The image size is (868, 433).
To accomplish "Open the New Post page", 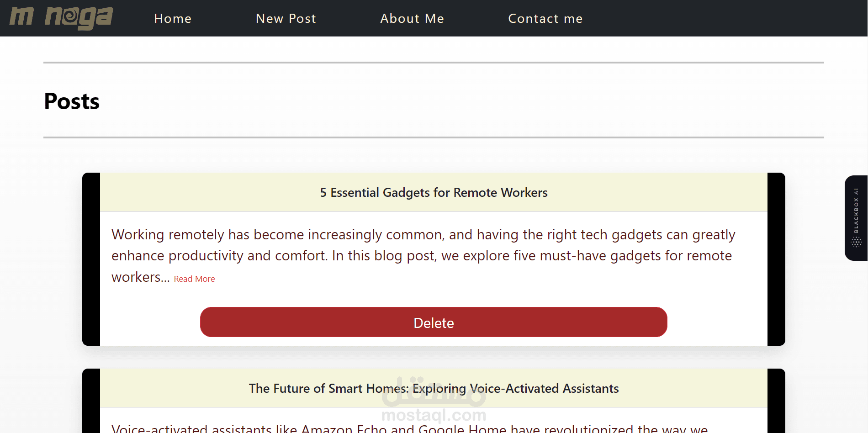I will tap(286, 19).
